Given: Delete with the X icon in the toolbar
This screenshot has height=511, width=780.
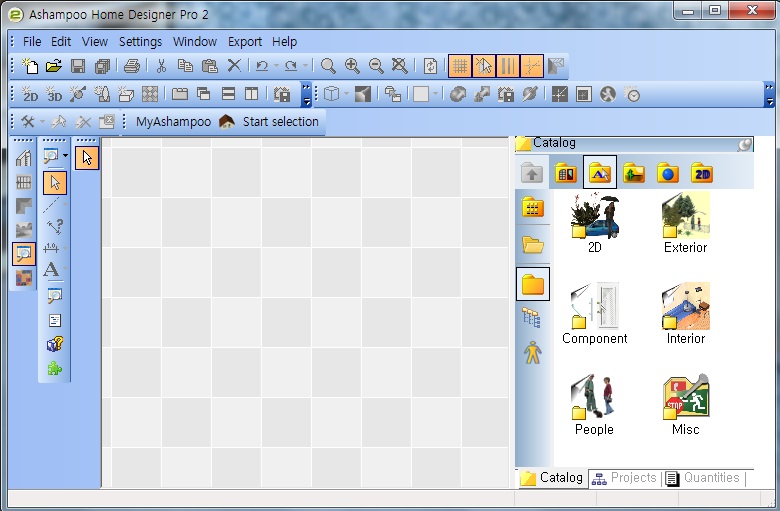Looking at the screenshot, I should coord(234,66).
